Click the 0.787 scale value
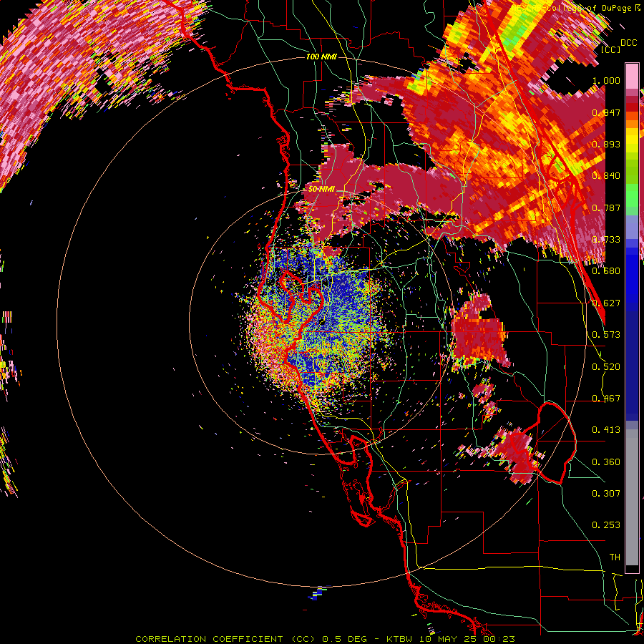644x644 pixels. click(x=606, y=208)
